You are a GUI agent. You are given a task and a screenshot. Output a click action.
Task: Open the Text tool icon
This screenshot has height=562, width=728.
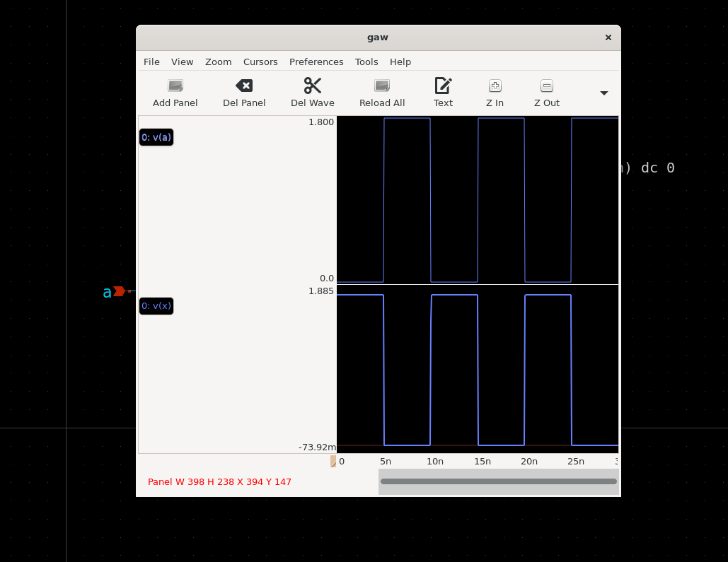pyautogui.click(x=443, y=86)
